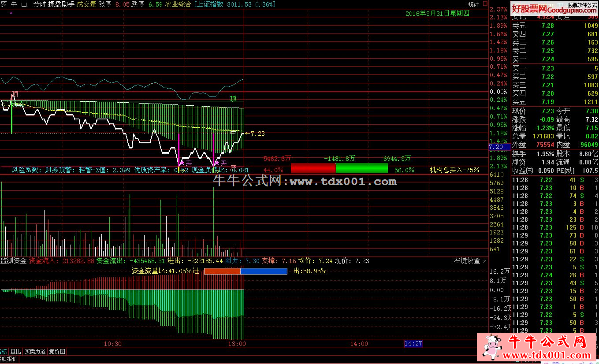
Task: Select the 11:28 tick with 125 B
Action: point(555,227)
